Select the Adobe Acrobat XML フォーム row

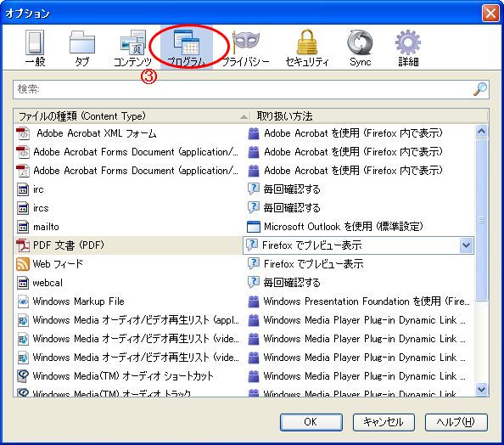(244, 133)
